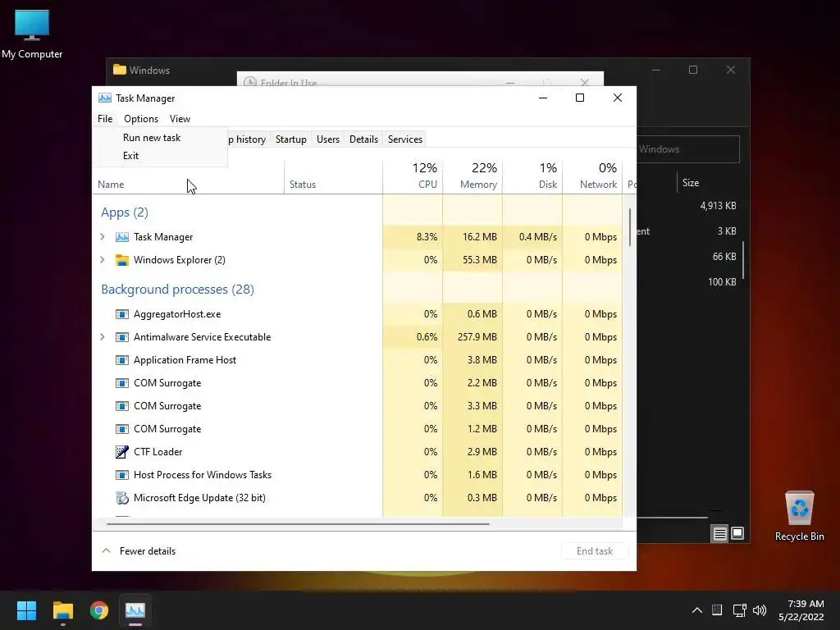Click the 4,913 KB file size in Explorer
The image size is (840, 630).
(718, 206)
